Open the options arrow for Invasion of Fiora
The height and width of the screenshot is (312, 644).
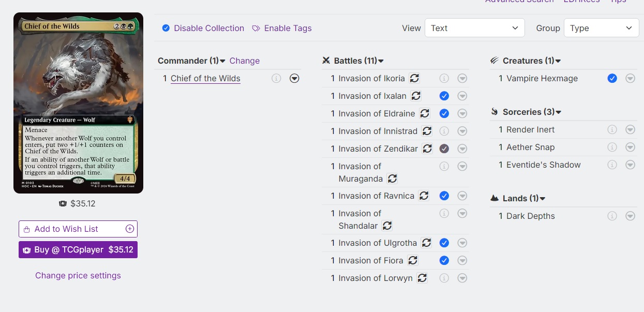[462, 260]
